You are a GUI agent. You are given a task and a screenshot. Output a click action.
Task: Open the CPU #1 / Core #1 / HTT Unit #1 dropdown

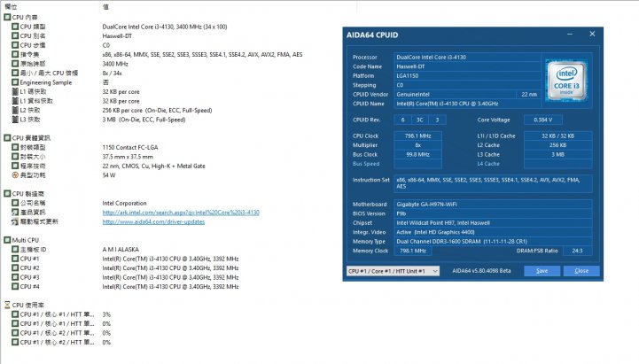tap(393, 271)
